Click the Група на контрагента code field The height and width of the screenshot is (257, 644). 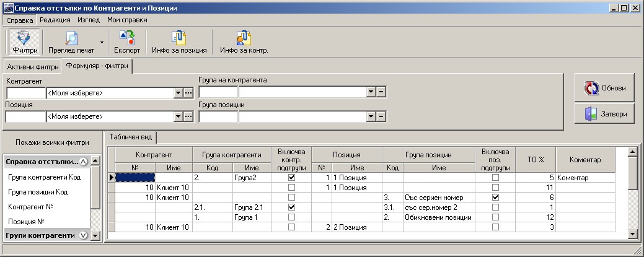coord(218,92)
